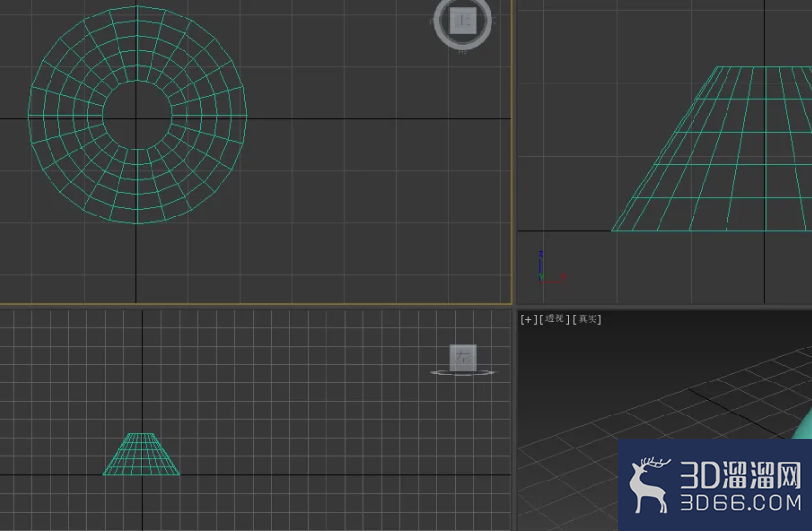Click the cyan cone edge in perspective viewport
The width and height of the screenshot is (812, 531).
802,424
